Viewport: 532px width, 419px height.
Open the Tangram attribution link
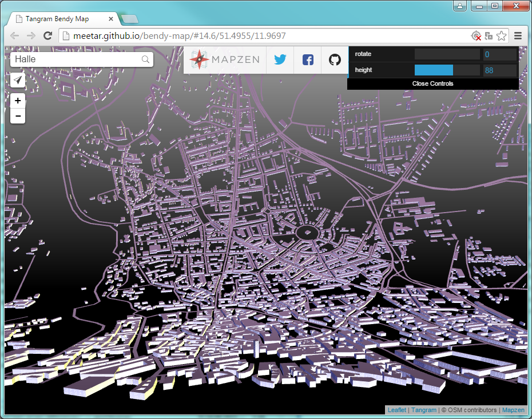pyautogui.click(x=423, y=410)
